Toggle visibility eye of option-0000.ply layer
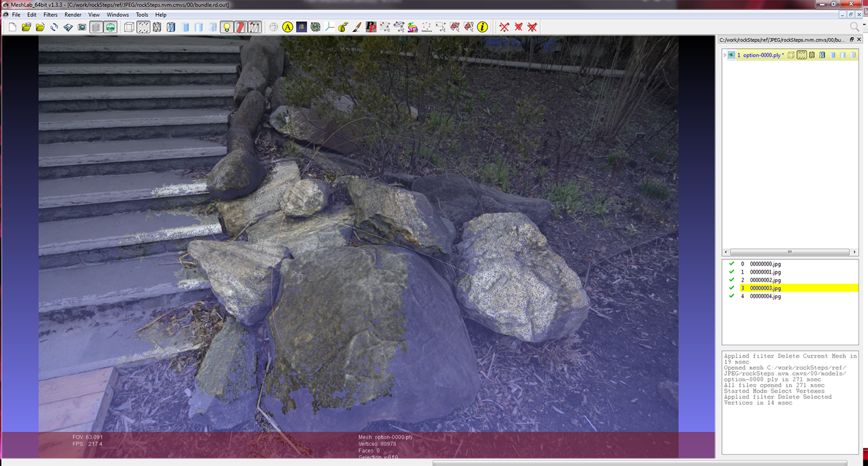The height and width of the screenshot is (466, 868). tap(731, 55)
